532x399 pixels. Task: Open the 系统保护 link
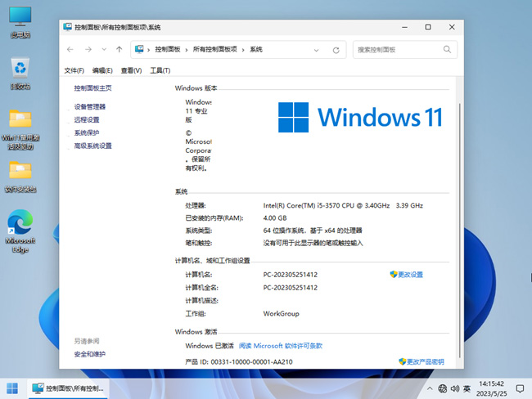87,132
